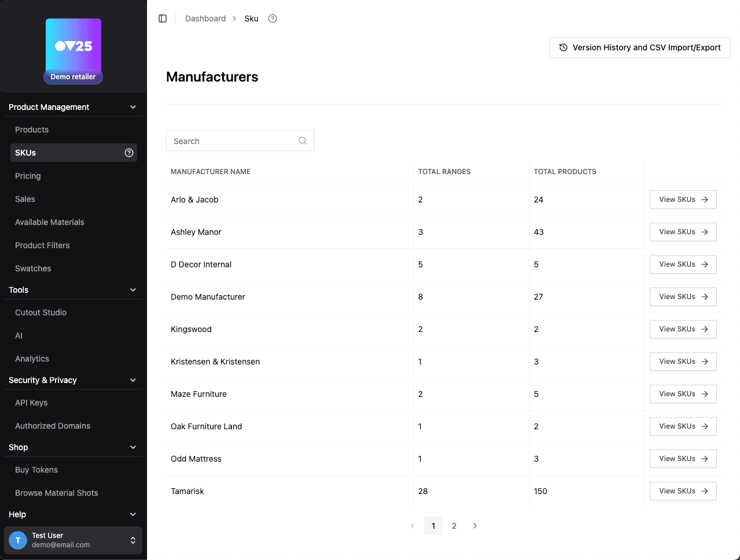
Task: Open the Cutout Studio tool
Action: coord(41,312)
